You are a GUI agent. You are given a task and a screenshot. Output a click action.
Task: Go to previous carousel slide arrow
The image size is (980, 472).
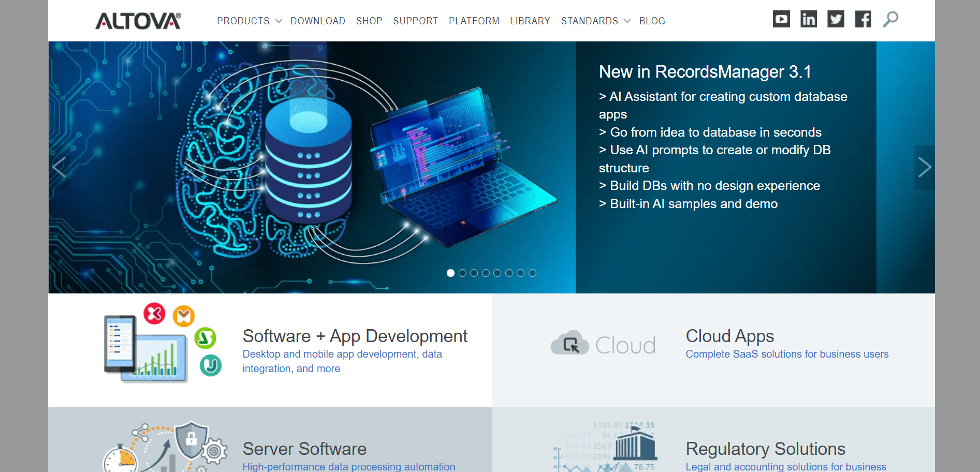(x=59, y=167)
